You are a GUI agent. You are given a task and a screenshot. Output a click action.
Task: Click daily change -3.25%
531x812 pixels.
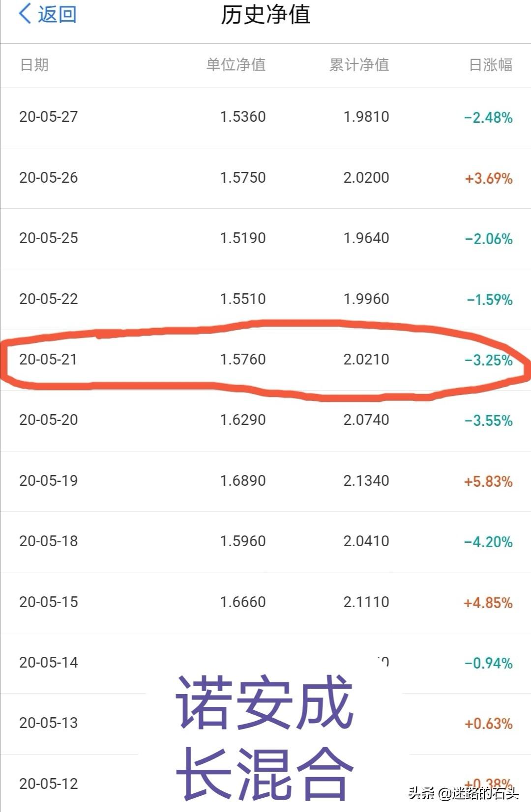point(488,360)
